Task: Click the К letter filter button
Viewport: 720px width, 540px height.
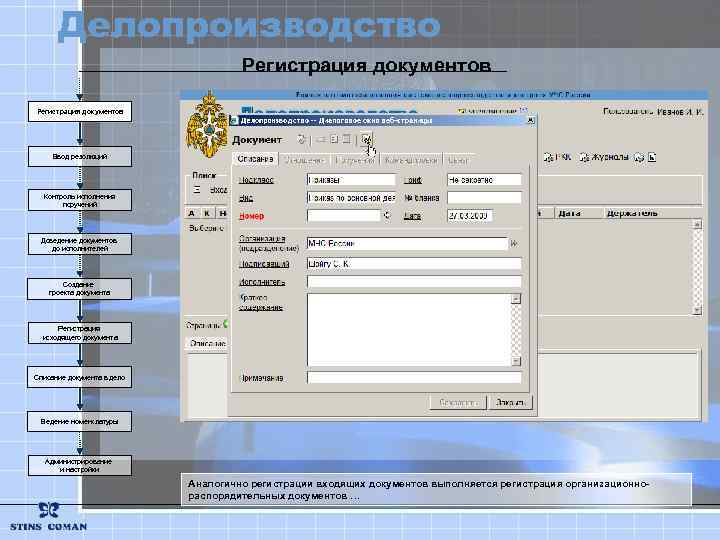Action: pos(207,213)
